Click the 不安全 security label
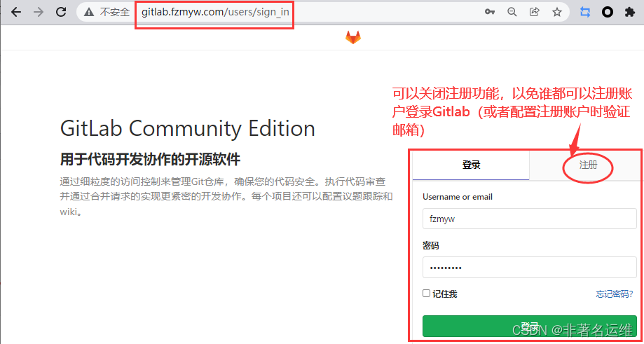This screenshot has width=644, height=344. click(115, 13)
